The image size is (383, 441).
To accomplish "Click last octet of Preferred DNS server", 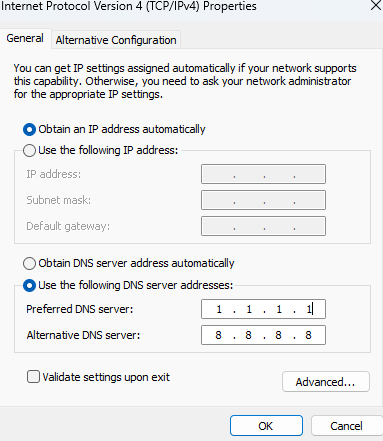I will coord(309,309).
